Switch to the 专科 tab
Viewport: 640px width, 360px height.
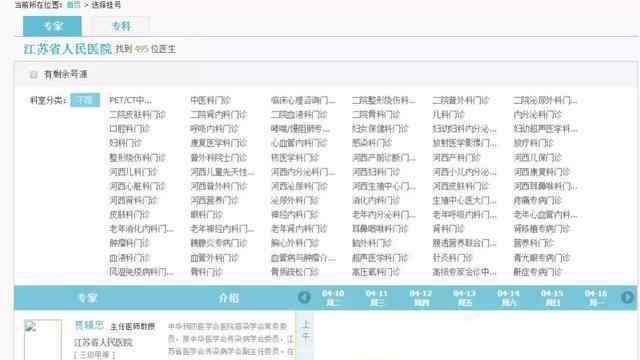point(121,26)
